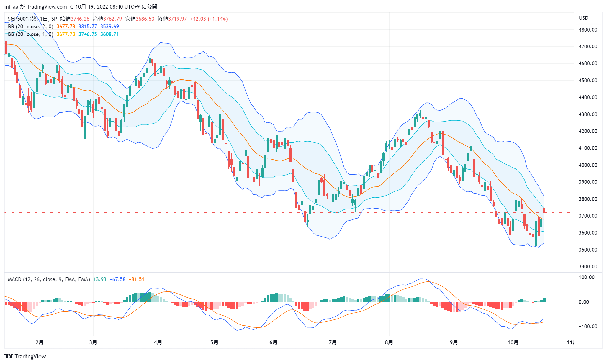Click the 3700.00 price axis label

point(588,216)
